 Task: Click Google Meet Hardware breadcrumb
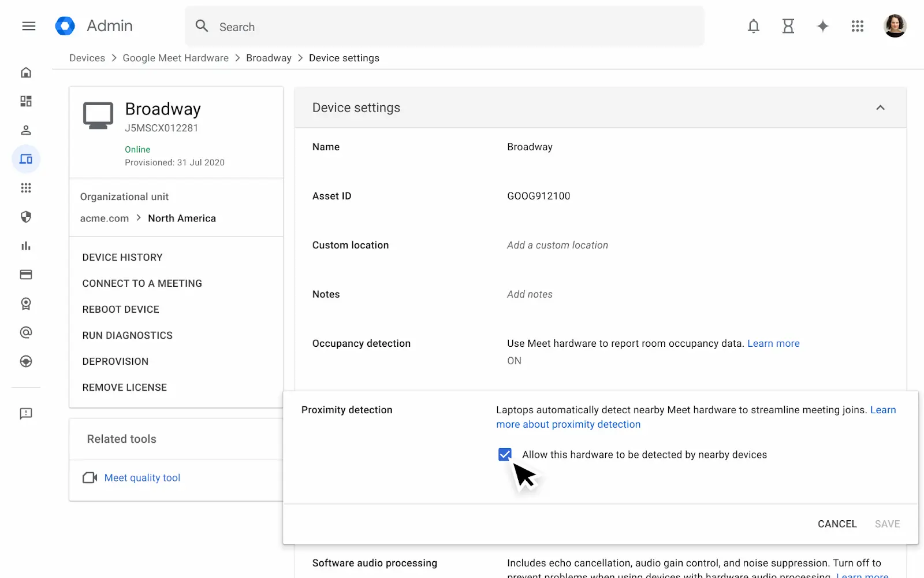[x=176, y=58]
